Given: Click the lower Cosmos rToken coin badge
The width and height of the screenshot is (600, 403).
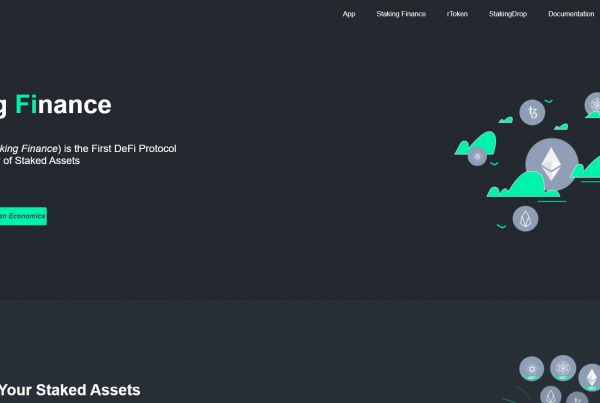Looking at the screenshot, I should tap(562, 369).
